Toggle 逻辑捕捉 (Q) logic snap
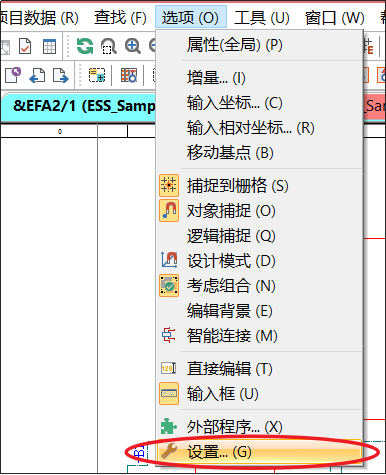 click(x=260, y=236)
